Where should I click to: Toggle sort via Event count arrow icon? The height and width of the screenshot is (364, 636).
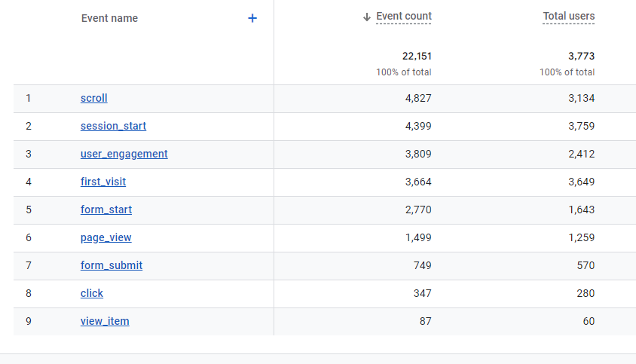click(367, 17)
